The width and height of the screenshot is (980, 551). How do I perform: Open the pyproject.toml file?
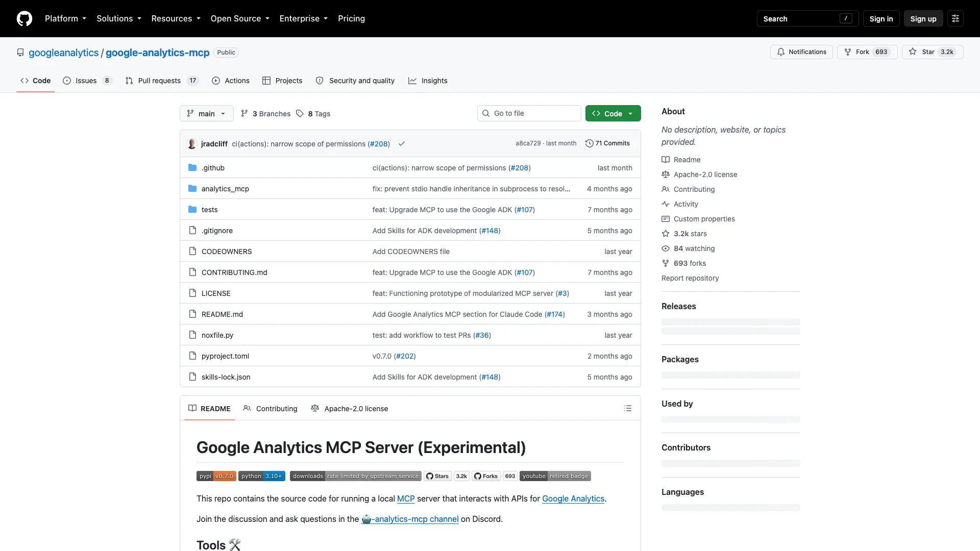(225, 356)
